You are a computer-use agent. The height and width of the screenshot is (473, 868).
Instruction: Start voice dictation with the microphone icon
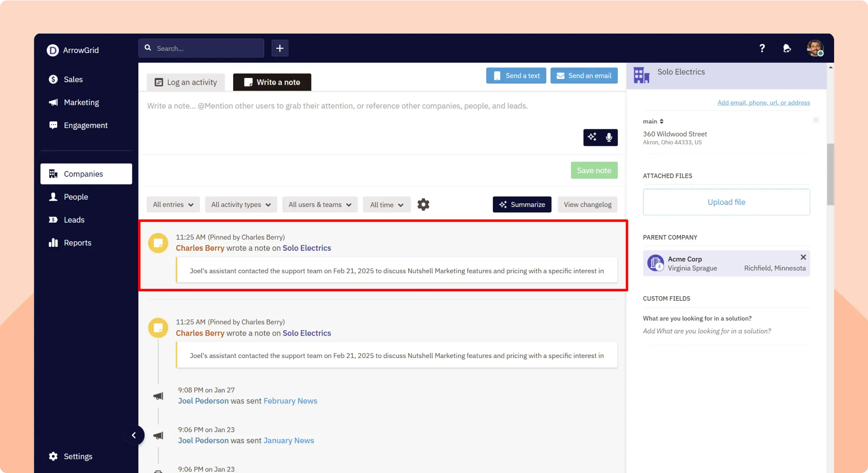click(x=609, y=137)
